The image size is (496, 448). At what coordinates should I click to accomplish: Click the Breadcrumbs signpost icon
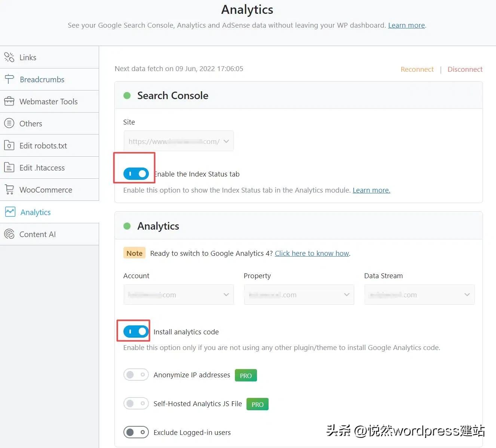point(9,79)
